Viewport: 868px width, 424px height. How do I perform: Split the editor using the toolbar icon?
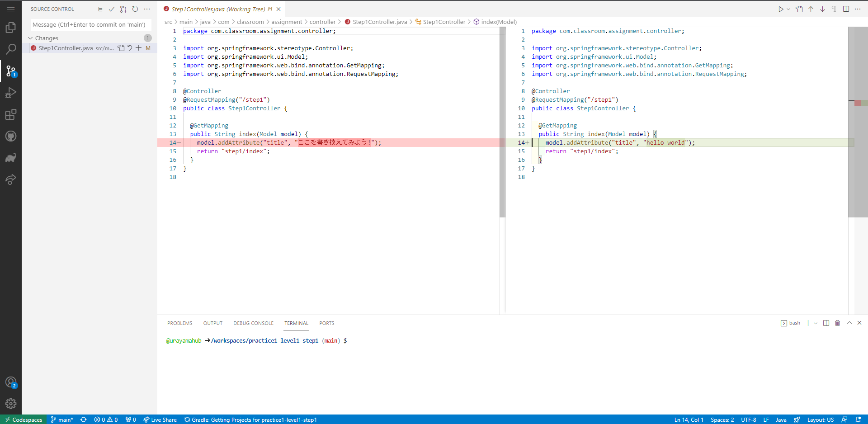846,9
